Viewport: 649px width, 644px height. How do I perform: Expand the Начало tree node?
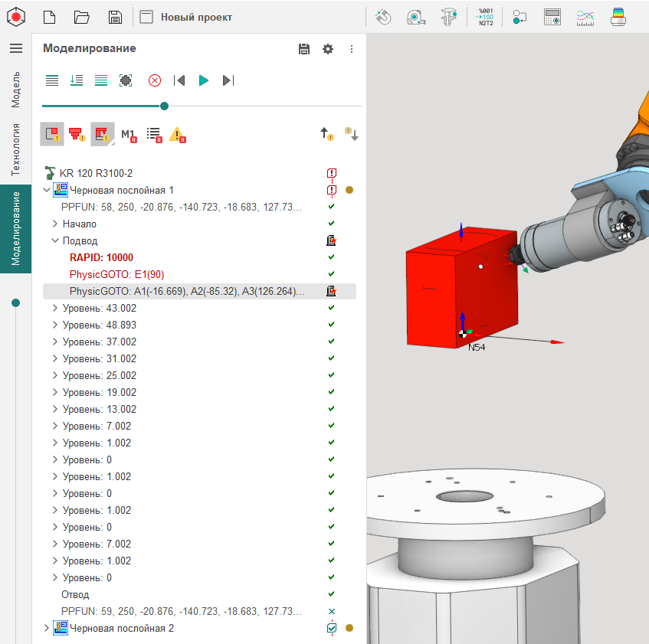55,224
